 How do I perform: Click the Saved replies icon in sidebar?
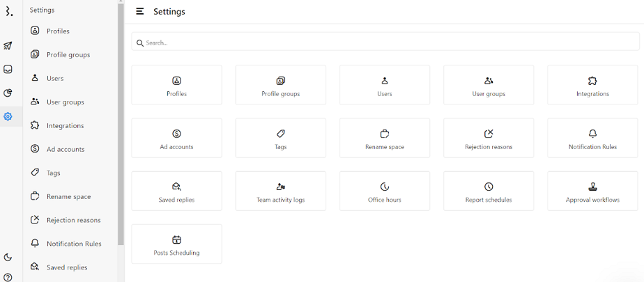(35, 267)
